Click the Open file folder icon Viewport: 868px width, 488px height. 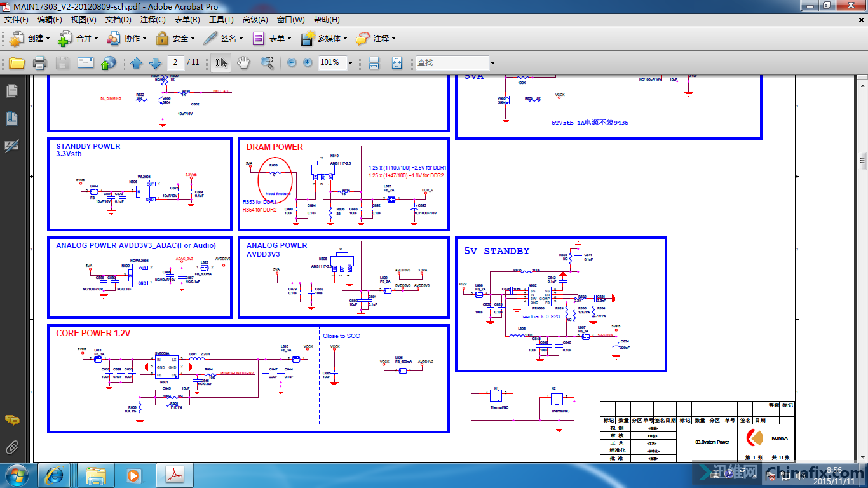pyautogui.click(x=17, y=63)
